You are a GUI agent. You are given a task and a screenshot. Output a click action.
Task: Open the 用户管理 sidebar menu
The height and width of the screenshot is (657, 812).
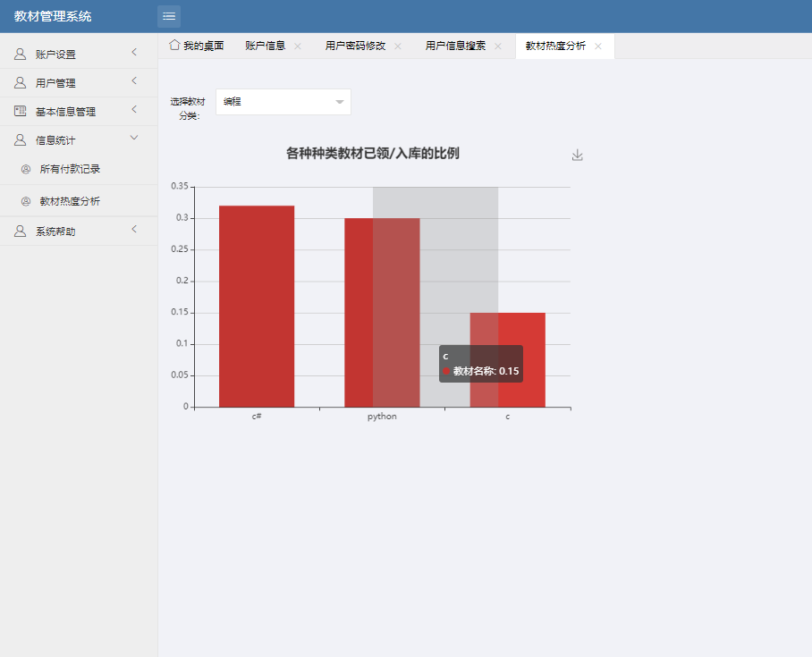tap(79, 82)
